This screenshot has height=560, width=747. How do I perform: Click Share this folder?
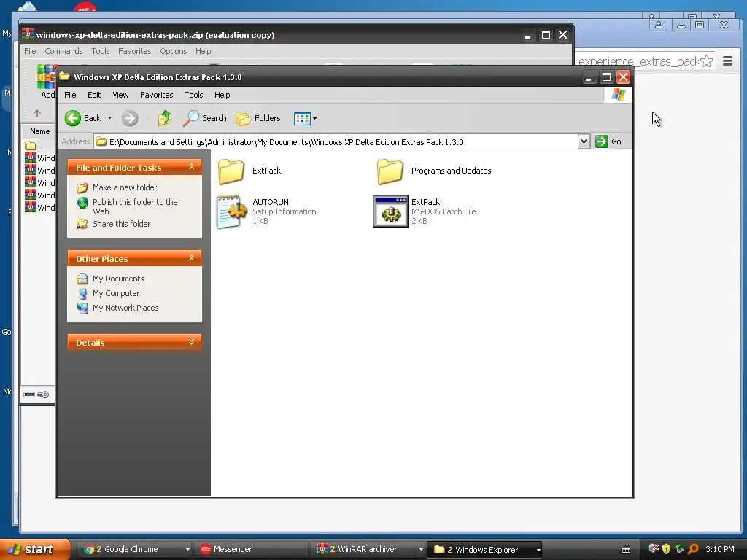coord(121,224)
